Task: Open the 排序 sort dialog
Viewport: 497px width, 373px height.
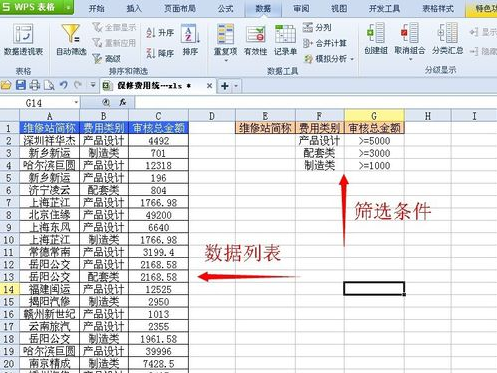Action: (190, 39)
